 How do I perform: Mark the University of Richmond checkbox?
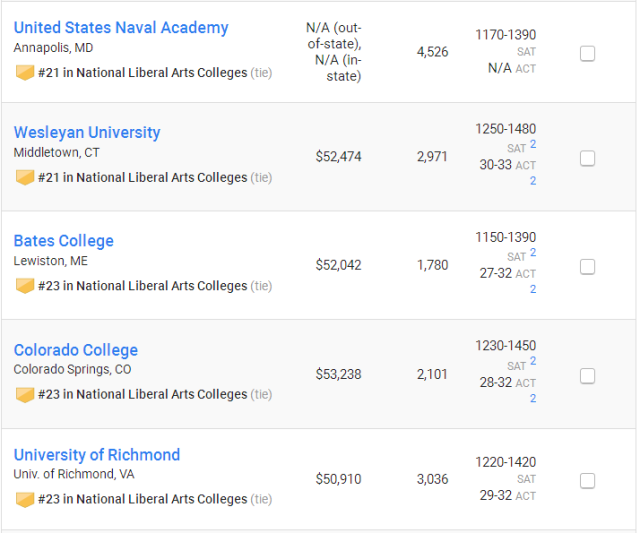587,481
